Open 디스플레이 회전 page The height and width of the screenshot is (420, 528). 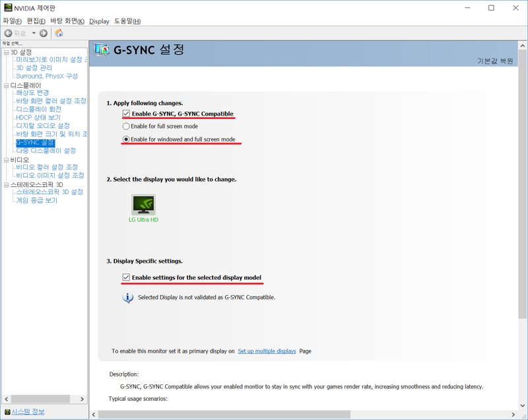(39, 109)
